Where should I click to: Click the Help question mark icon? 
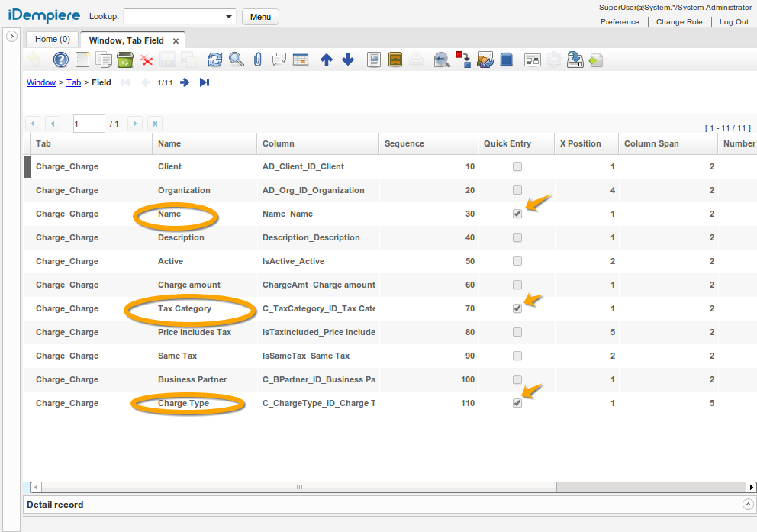coord(61,60)
